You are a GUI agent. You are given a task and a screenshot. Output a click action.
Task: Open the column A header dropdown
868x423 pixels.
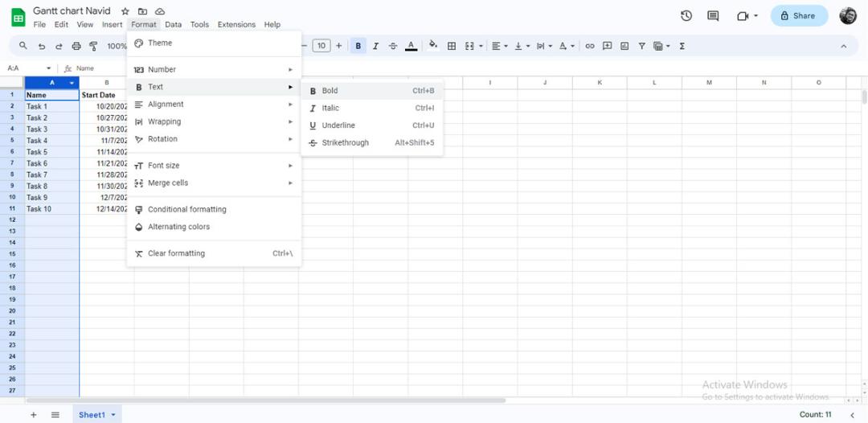click(72, 83)
